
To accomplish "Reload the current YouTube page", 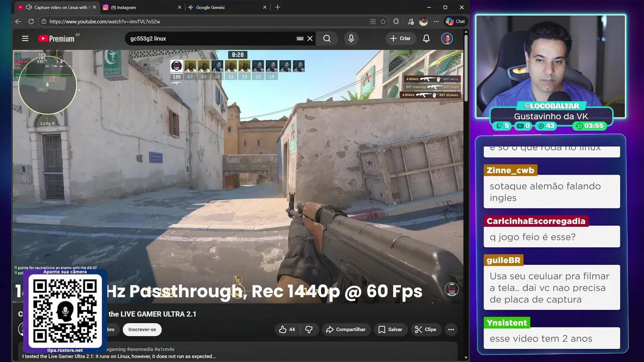I will pos(31,22).
